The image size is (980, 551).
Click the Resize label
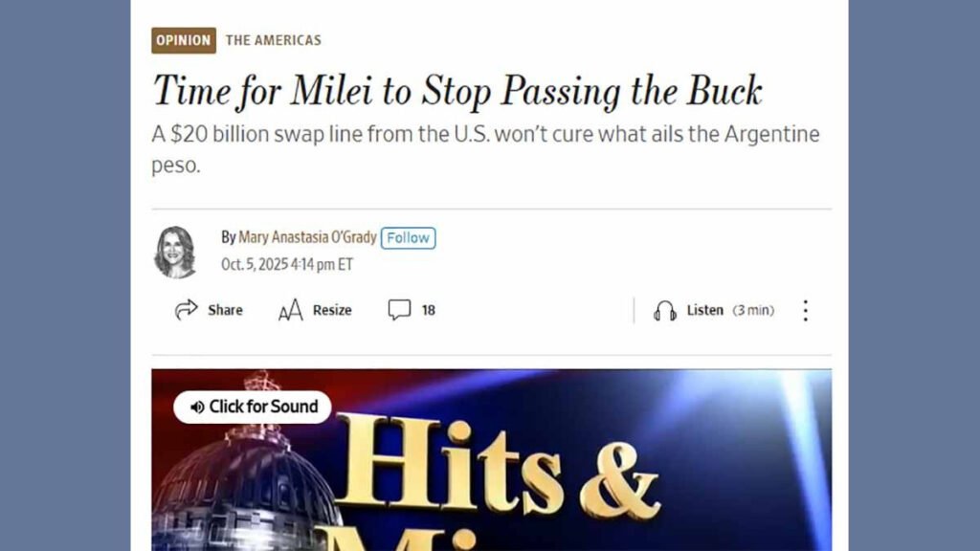(332, 311)
